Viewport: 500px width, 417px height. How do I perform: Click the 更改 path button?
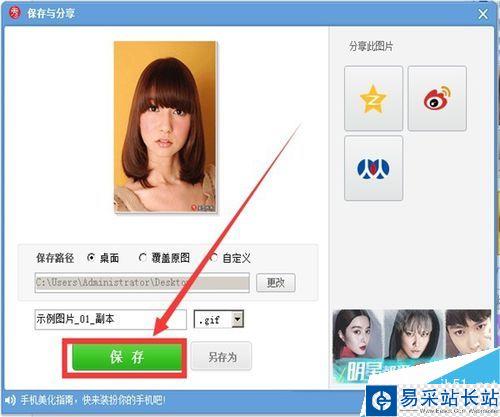click(276, 283)
